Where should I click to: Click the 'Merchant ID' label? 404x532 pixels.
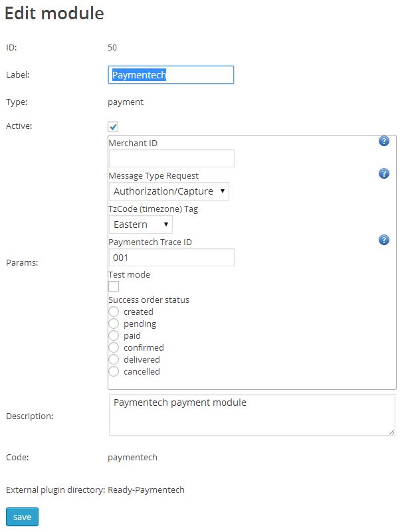133,143
